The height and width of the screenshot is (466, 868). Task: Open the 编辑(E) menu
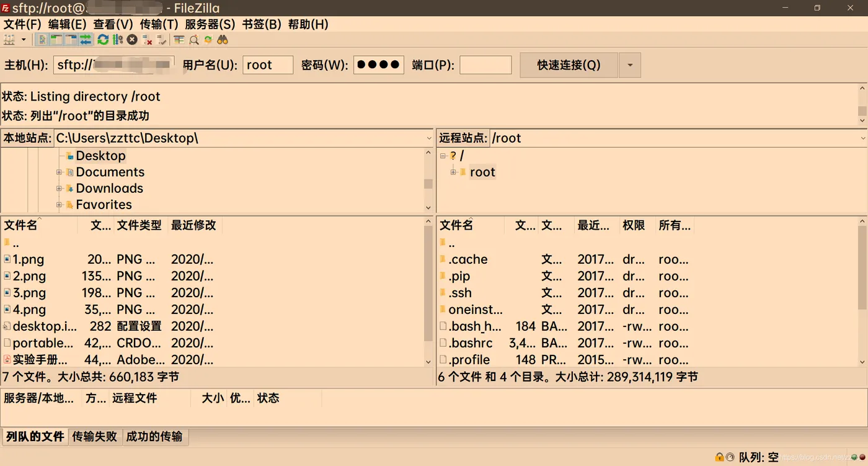pos(68,24)
